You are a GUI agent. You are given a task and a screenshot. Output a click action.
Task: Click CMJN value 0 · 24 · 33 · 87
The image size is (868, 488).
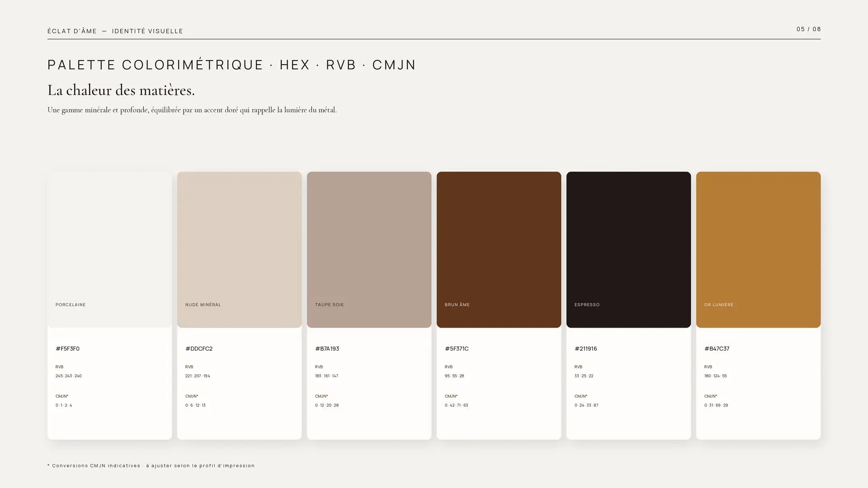pos(586,405)
